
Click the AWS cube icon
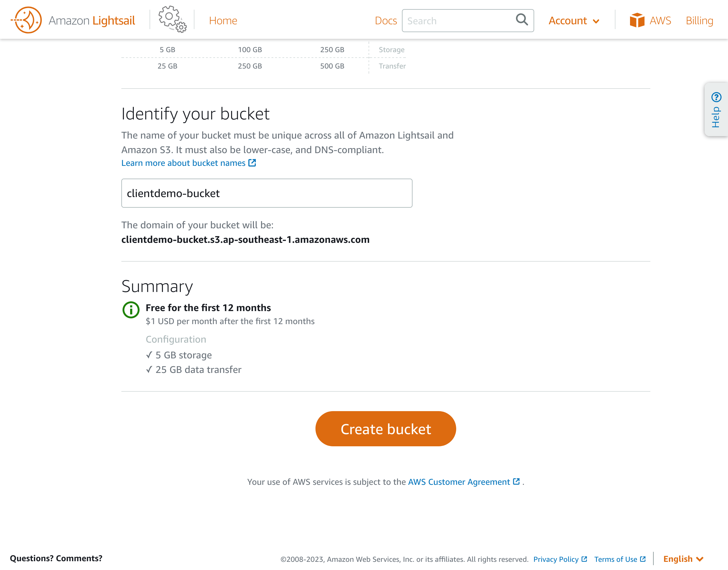637,20
